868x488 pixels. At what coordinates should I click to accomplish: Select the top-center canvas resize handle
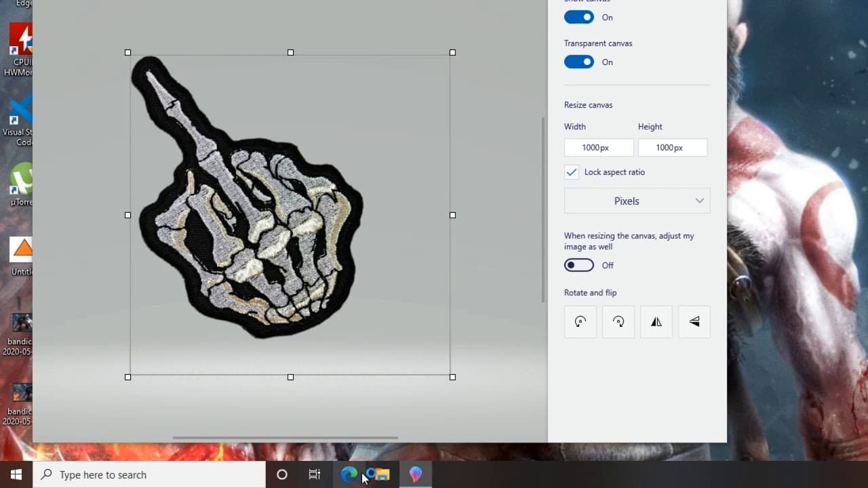[290, 52]
